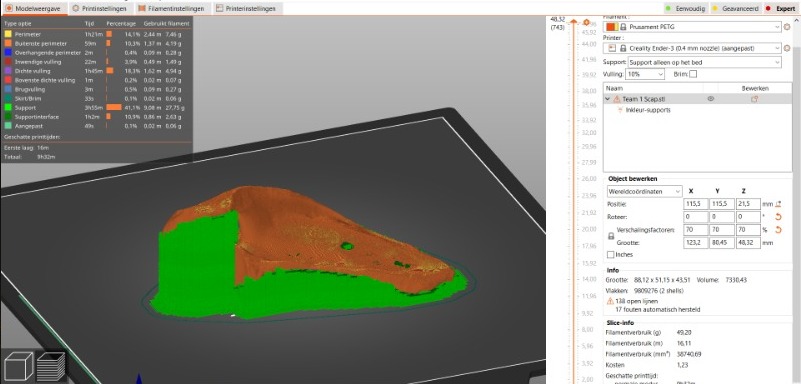Click the edit icon for Team 1 Scap.stl
801x384 pixels.
pyautogui.click(x=755, y=99)
